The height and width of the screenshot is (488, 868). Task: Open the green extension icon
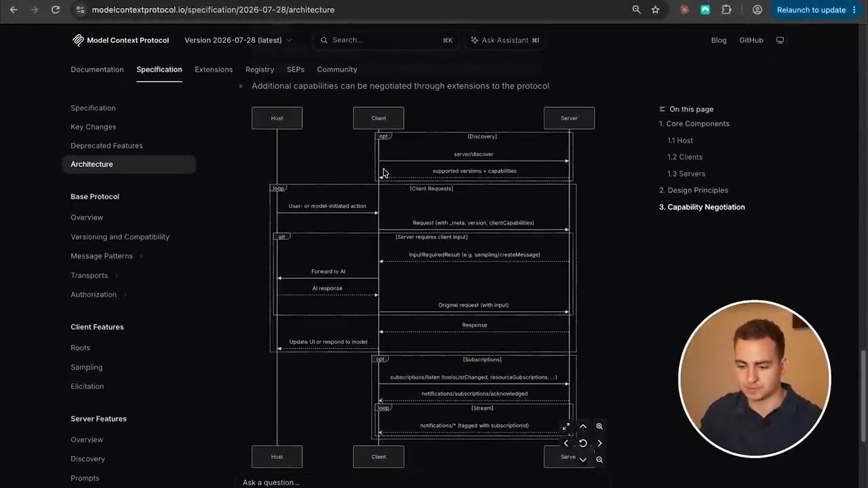pyautogui.click(x=705, y=9)
